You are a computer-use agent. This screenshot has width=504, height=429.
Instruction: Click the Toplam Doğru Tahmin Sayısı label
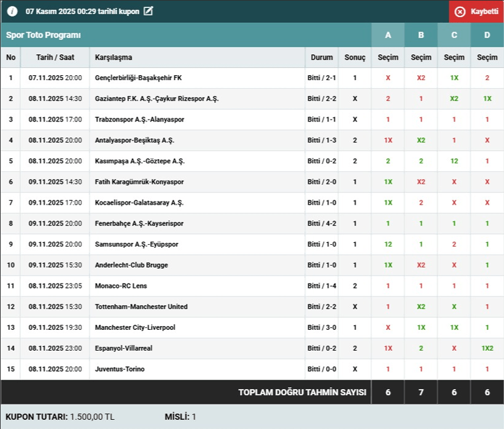coord(302,393)
